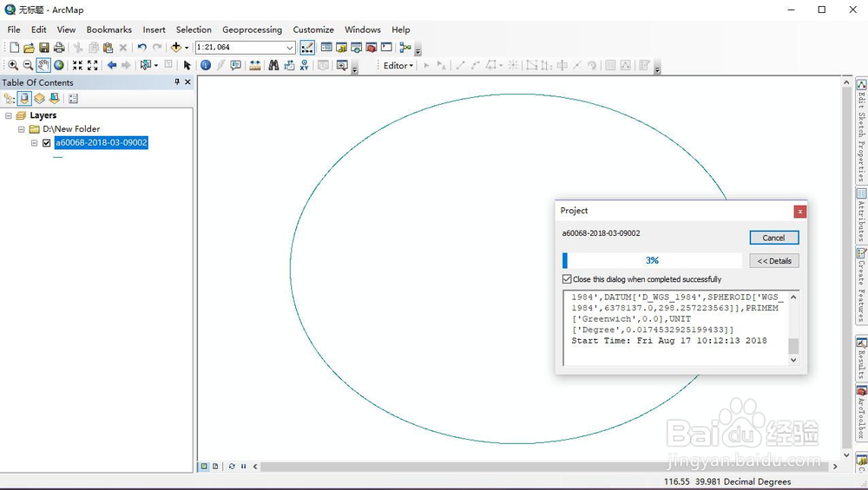Select the Measure ruler tool
Screen dimensions: 868x490
[x=254, y=65]
